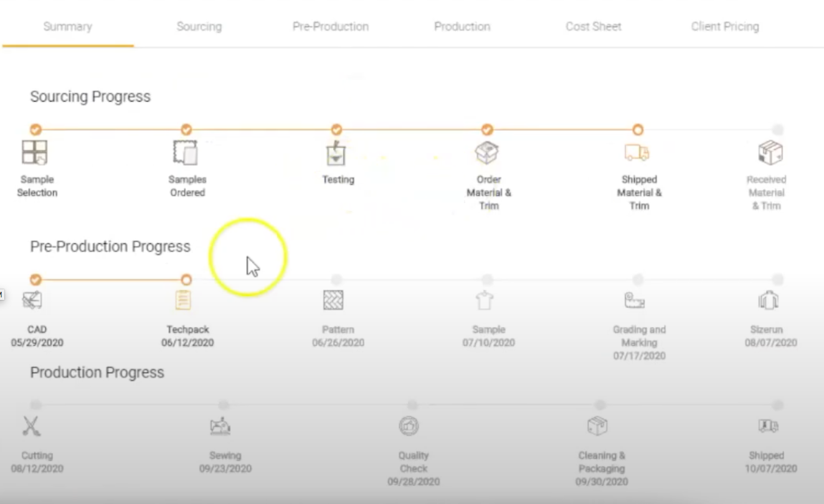Click the Shipped Material & Trim open marker
Image resolution: width=824 pixels, height=504 pixels.
[638, 129]
